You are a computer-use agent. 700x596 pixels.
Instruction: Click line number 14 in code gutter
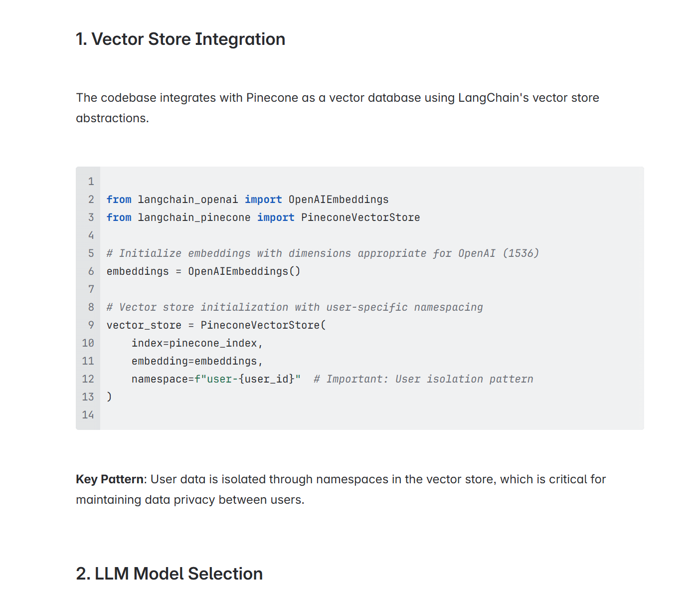coord(88,415)
